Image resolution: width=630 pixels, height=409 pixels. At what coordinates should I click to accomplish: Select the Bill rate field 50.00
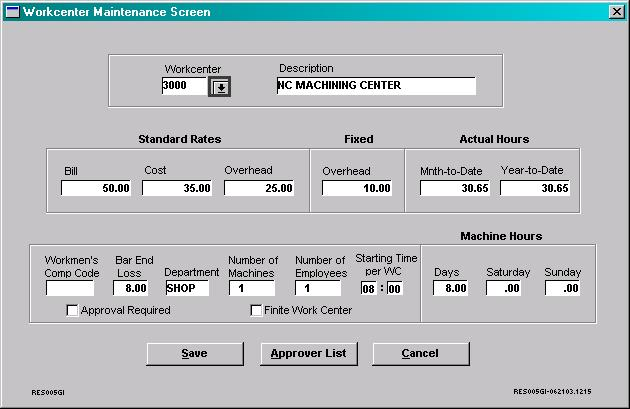pos(96,188)
